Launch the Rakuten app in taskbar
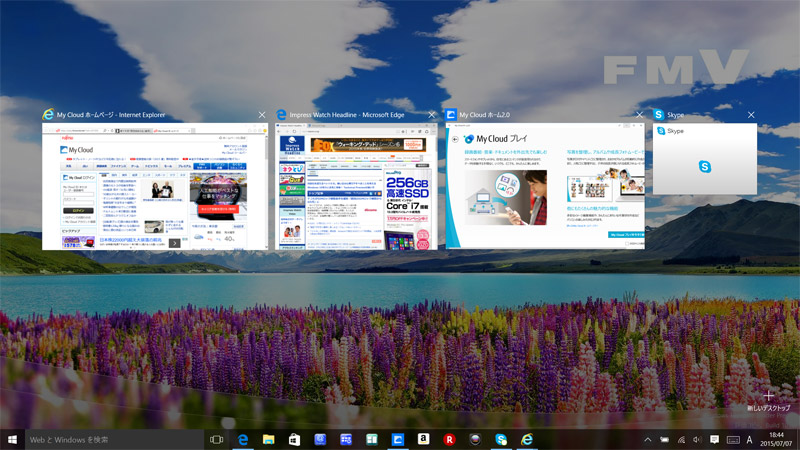This screenshot has width=800, height=450. [450, 439]
